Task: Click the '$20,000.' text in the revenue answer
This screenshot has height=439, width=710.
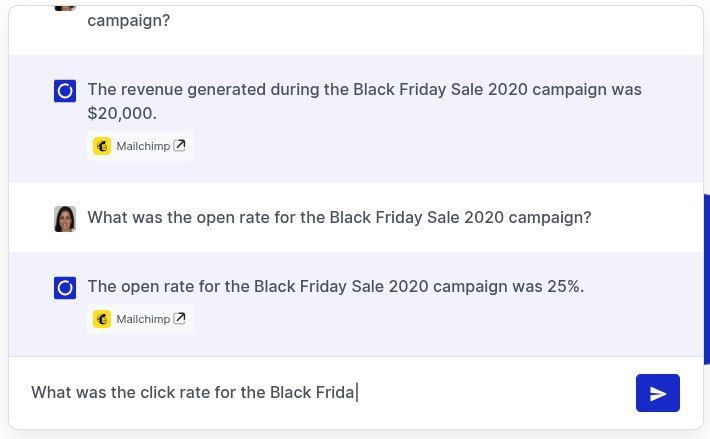Action: [x=122, y=113]
